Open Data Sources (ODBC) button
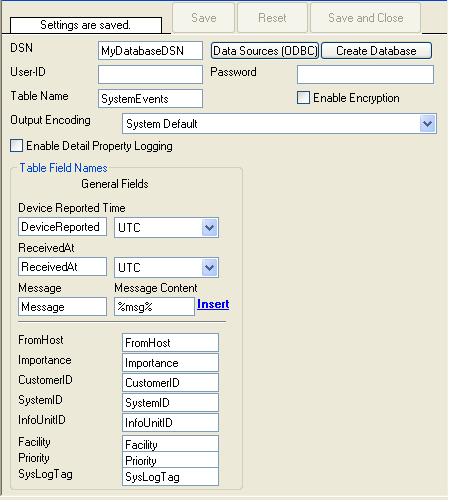Screen dimensions: 450x502 pos(265,51)
